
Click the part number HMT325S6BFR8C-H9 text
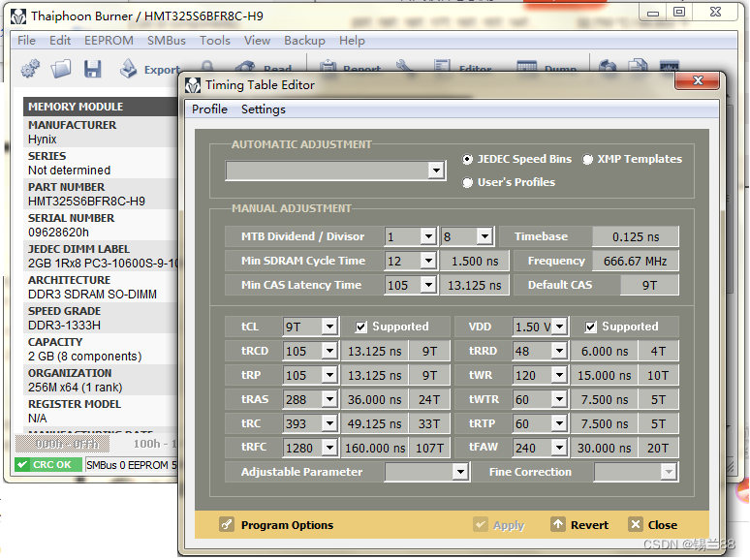86,202
